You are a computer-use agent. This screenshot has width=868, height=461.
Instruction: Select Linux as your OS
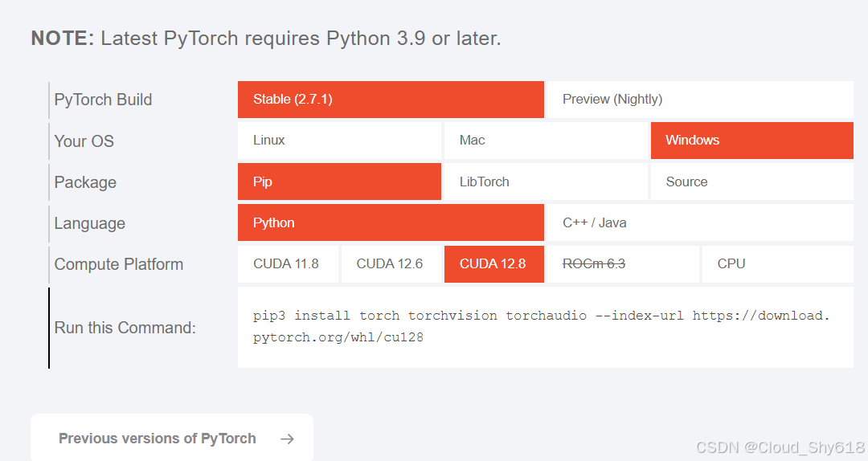point(339,141)
